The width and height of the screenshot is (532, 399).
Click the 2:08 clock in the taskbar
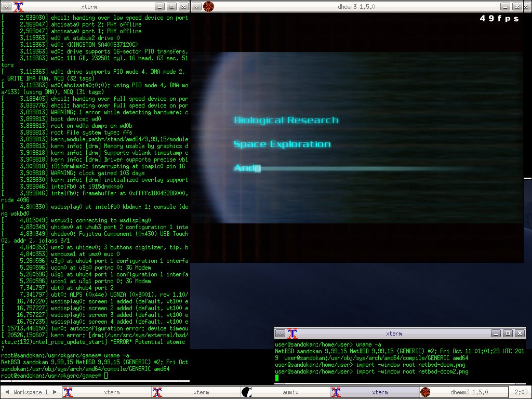tap(521, 392)
